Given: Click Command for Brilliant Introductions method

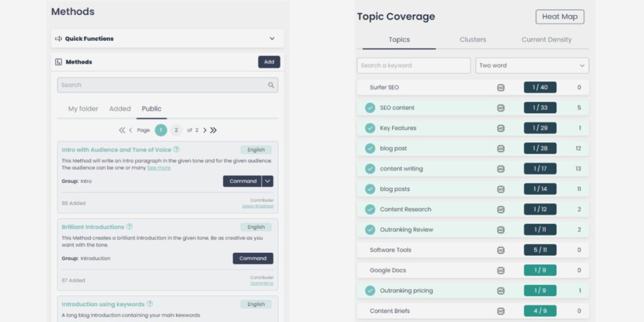Looking at the screenshot, I should [253, 258].
